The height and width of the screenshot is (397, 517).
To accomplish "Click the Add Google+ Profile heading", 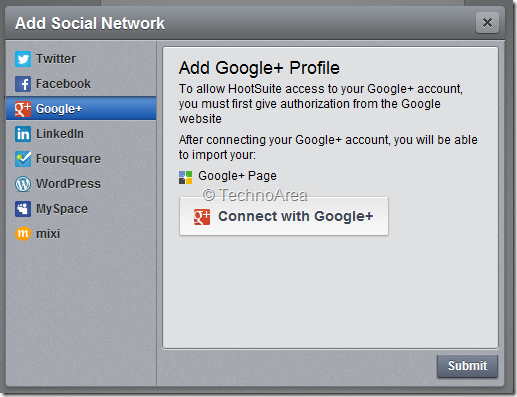I will [x=259, y=68].
